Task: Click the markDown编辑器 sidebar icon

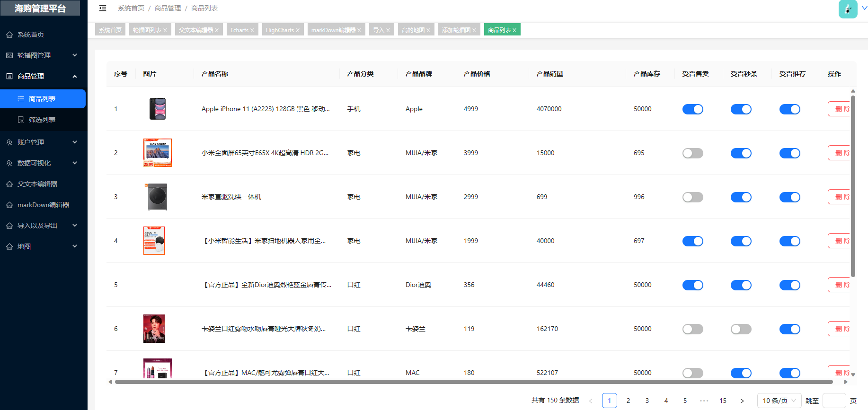Action: click(9, 205)
